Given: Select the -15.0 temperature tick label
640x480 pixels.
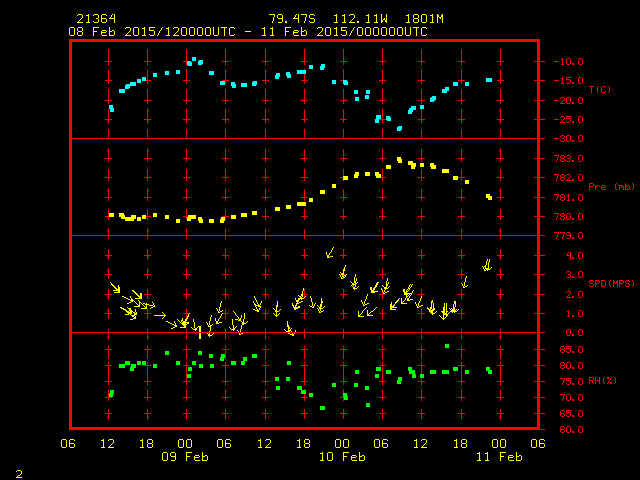Looking at the screenshot, I should tap(569, 81).
